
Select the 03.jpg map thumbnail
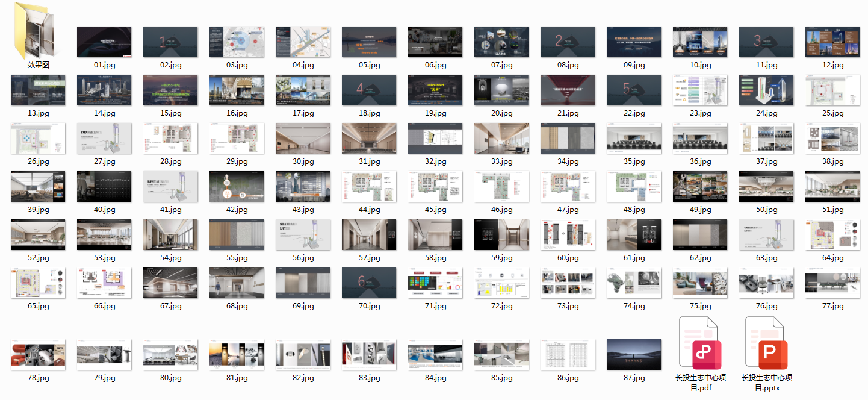[x=237, y=42]
